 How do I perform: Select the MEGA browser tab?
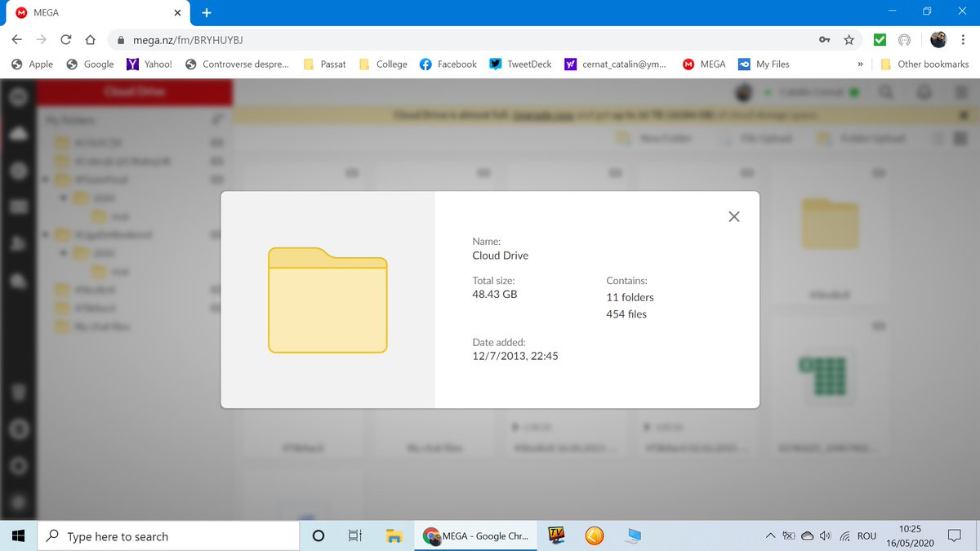[98, 13]
